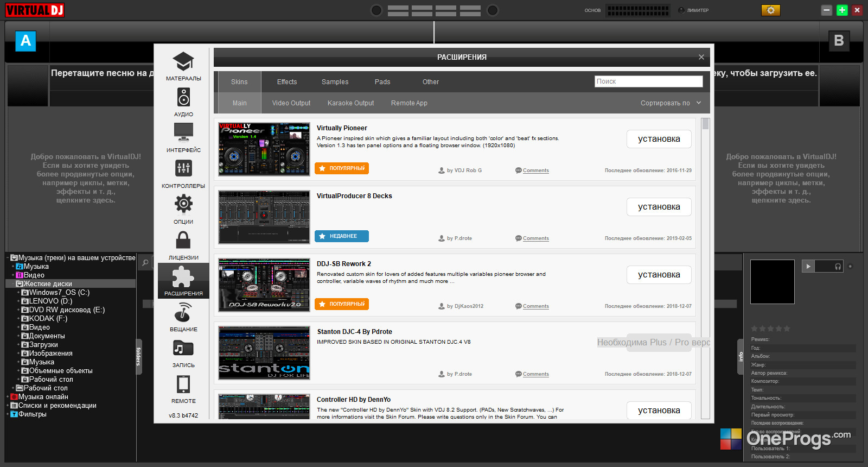The height and width of the screenshot is (467, 868).
Task: Open the Stanton DJC-4 thumbnail
Action: [x=264, y=353]
